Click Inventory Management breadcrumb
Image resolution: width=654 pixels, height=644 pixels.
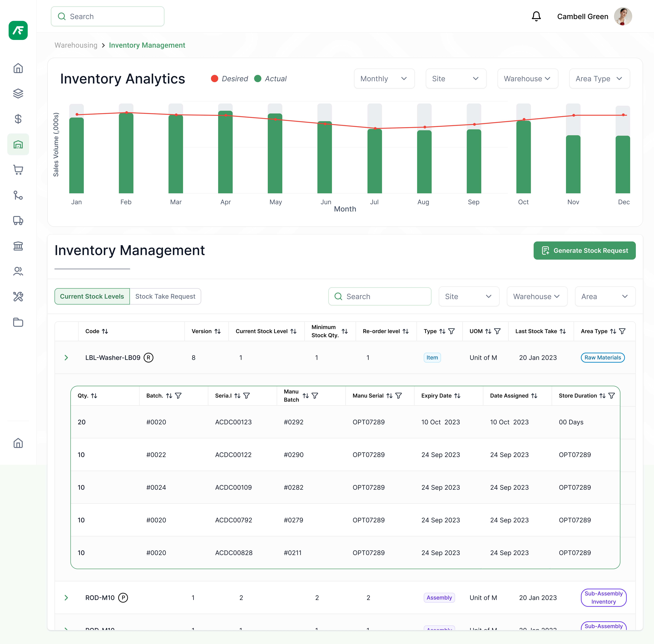tap(147, 45)
